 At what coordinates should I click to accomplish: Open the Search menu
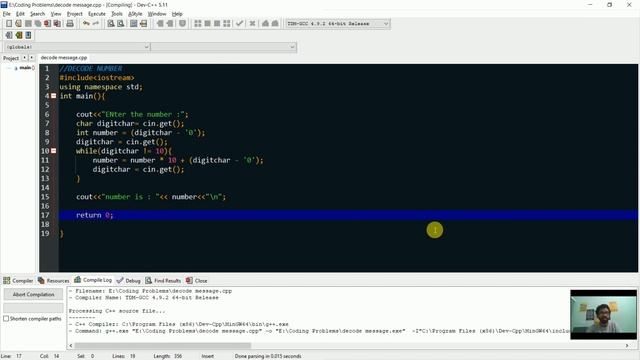(38, 14)
